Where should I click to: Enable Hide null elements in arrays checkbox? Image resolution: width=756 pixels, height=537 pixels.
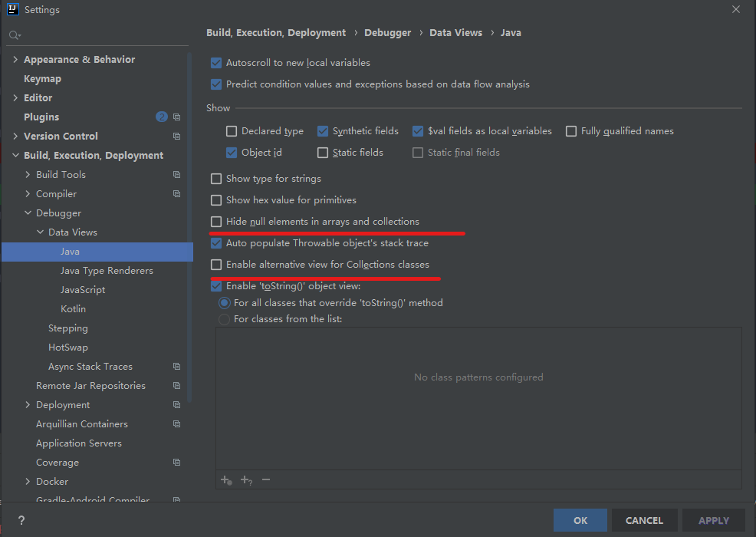[216, 222]
